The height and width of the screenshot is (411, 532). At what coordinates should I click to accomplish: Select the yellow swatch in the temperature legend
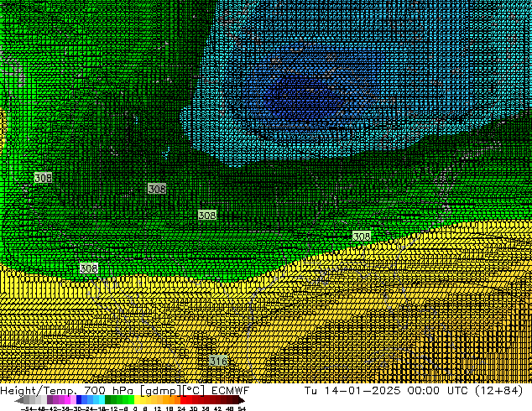point(137,400)
